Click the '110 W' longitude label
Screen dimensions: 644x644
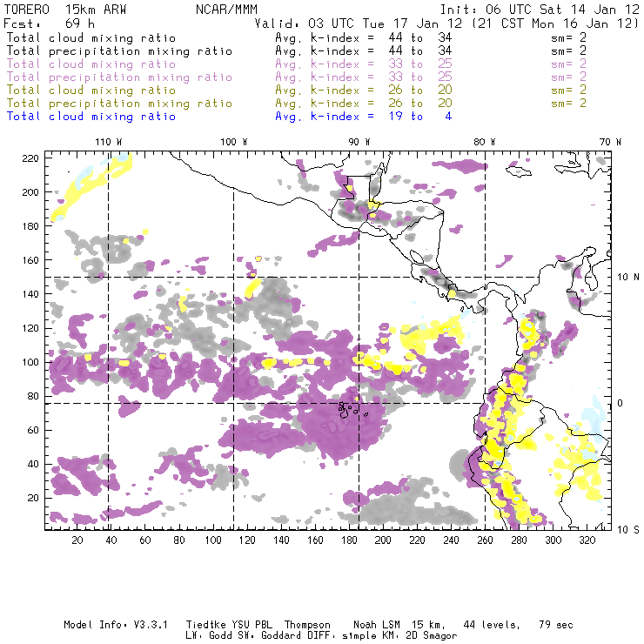(x=109, y=142)
